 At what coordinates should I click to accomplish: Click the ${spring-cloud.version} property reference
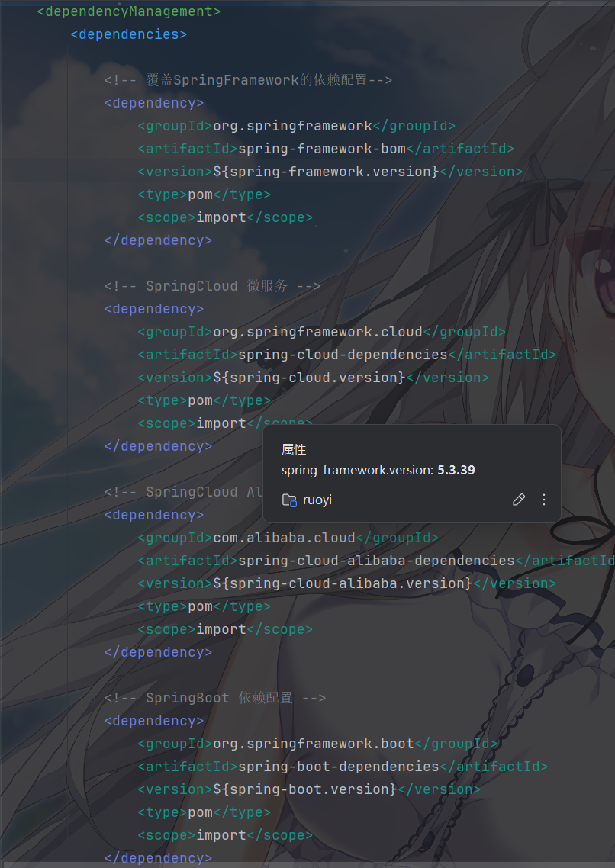tap(310, 378)
